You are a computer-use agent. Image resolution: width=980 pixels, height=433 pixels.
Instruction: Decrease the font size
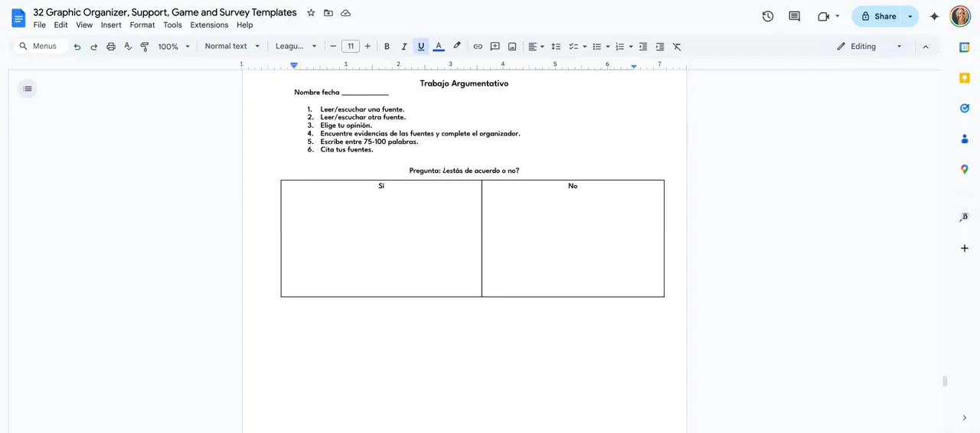coord(333,47)
